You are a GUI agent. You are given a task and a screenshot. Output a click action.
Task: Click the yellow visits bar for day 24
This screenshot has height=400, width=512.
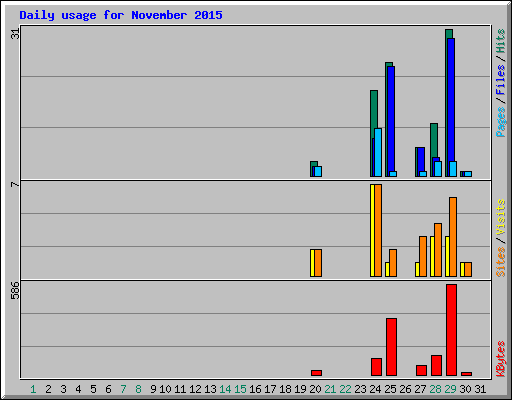[372, 230]
